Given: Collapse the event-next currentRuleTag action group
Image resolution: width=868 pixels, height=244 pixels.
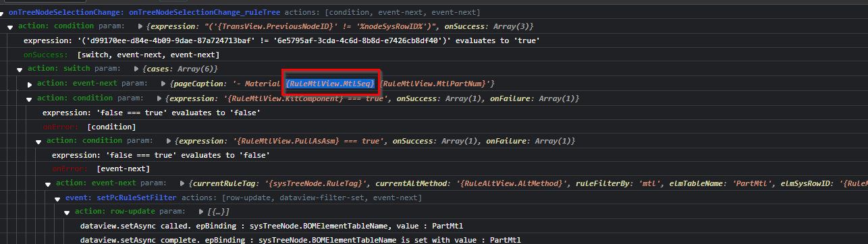Looking at the screenshot, I should click(49, 183).
